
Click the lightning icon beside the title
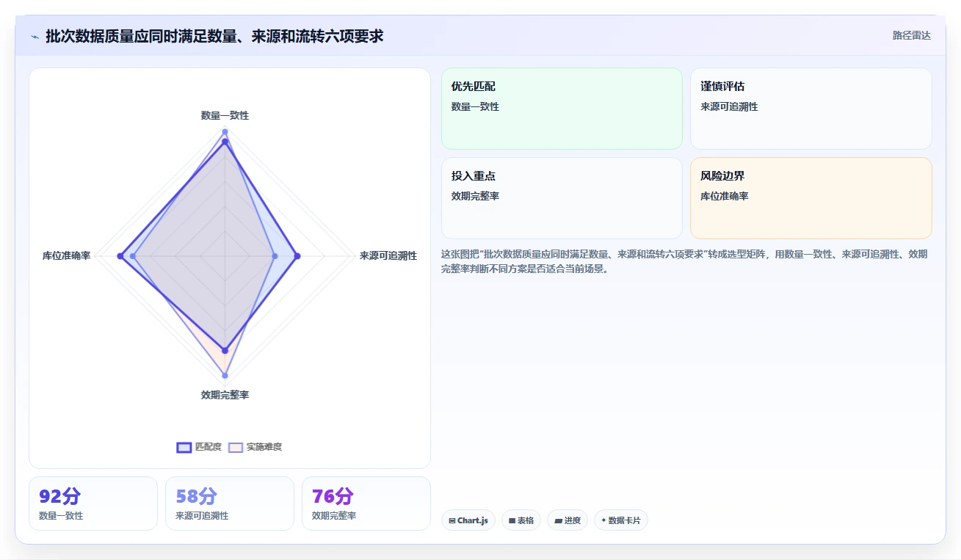coord(35,37)
